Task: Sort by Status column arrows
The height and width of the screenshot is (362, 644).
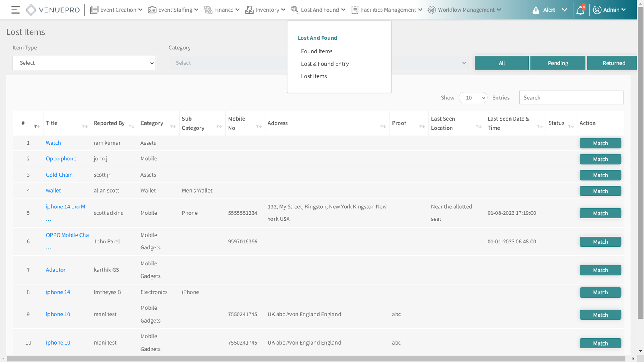Action: [x=570, y=126]
